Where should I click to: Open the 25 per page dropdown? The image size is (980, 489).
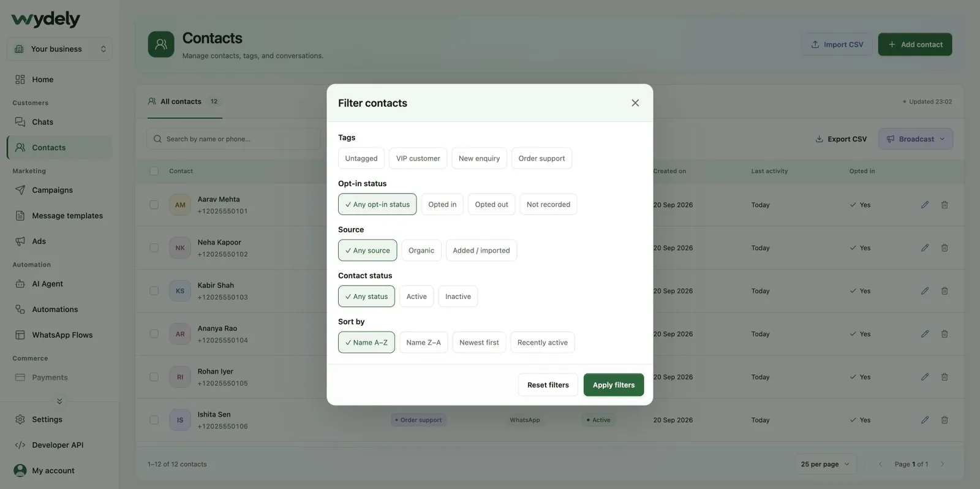tap(826, 464)
